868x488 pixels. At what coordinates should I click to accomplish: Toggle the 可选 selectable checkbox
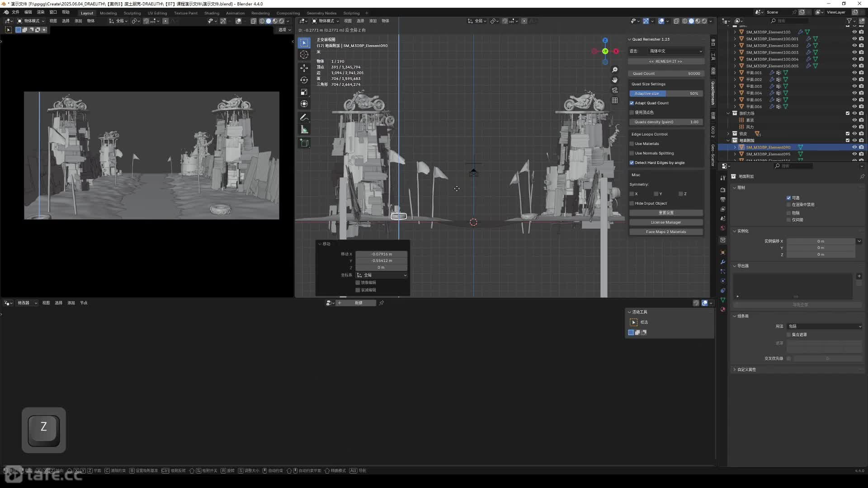[x=788, y=198]
